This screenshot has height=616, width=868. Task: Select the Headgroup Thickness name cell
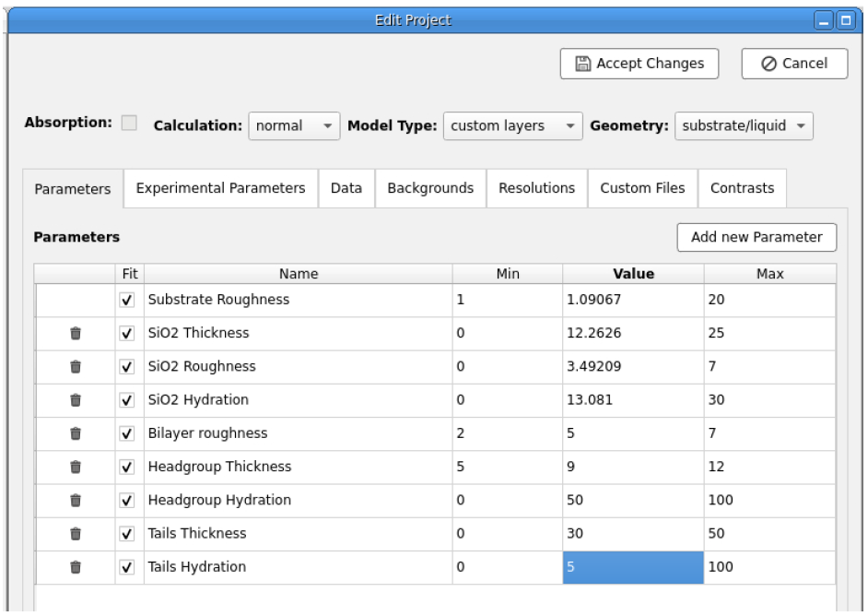(299, 467)
